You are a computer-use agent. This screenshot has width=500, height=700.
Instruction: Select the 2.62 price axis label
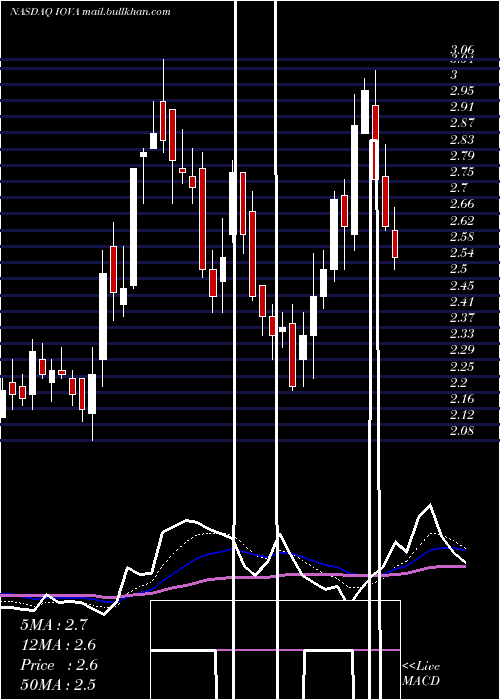[462, 220]
